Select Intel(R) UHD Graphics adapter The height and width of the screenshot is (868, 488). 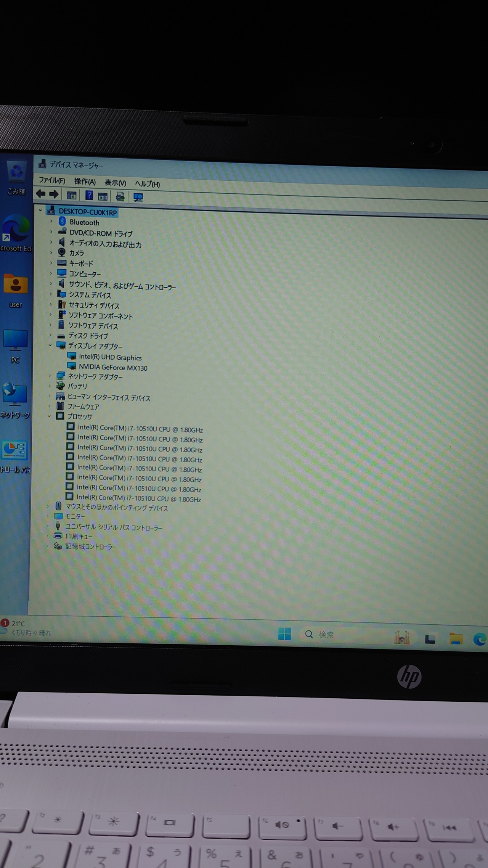(110, 357)
